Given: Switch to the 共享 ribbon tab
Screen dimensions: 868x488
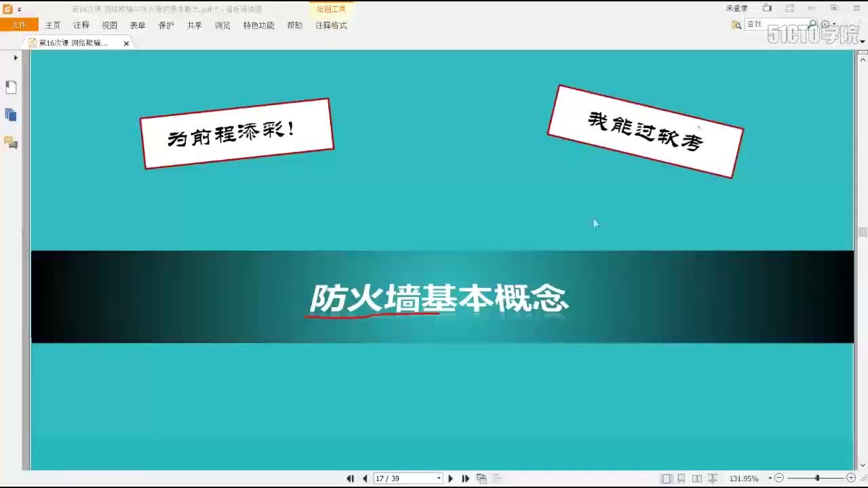Looking at the screenshot, I should pos(195,25).
